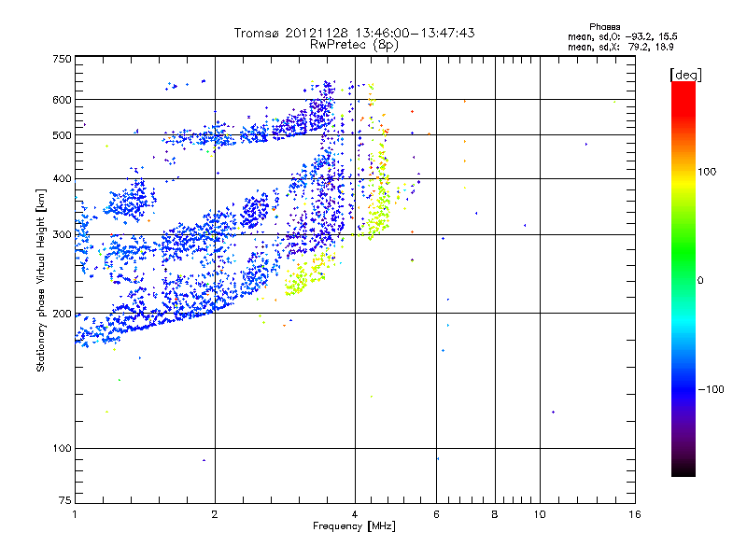Click the y-axis label "300"
747x560 pixels.
(x=62, y=234)
